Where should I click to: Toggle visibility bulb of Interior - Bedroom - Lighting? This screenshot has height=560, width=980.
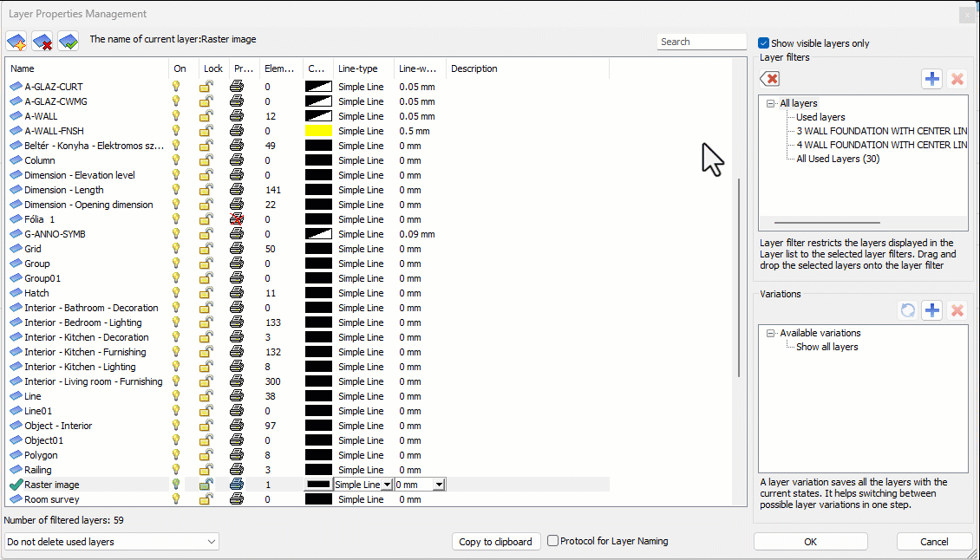176,322
